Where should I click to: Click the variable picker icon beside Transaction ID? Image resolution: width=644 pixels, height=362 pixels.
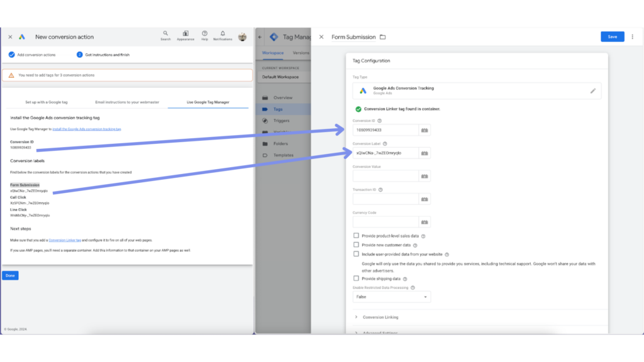pos(425,199)
